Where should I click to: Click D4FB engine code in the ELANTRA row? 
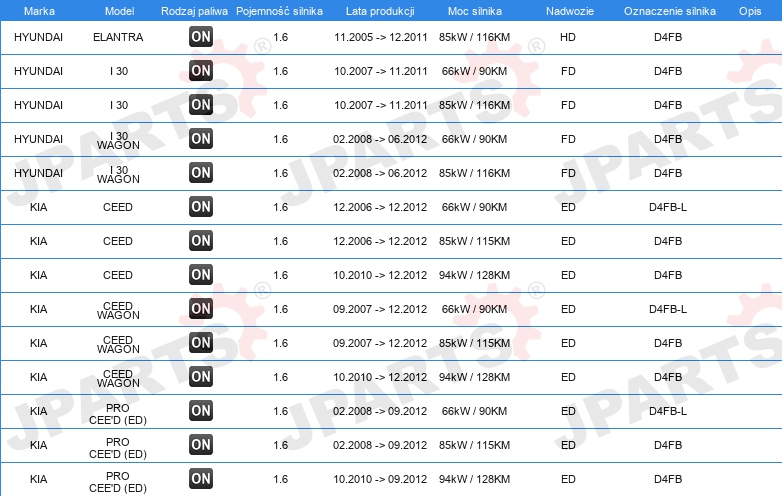[668, 37]
